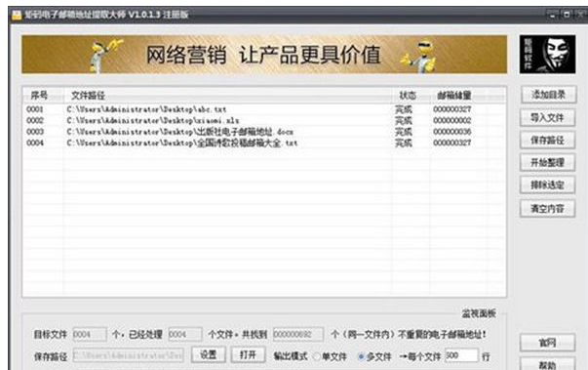The height and width of the screenshot is (370, 588).
Task: Click the mailbox count 000000036 cell
Action: click(x=452, y=132)
